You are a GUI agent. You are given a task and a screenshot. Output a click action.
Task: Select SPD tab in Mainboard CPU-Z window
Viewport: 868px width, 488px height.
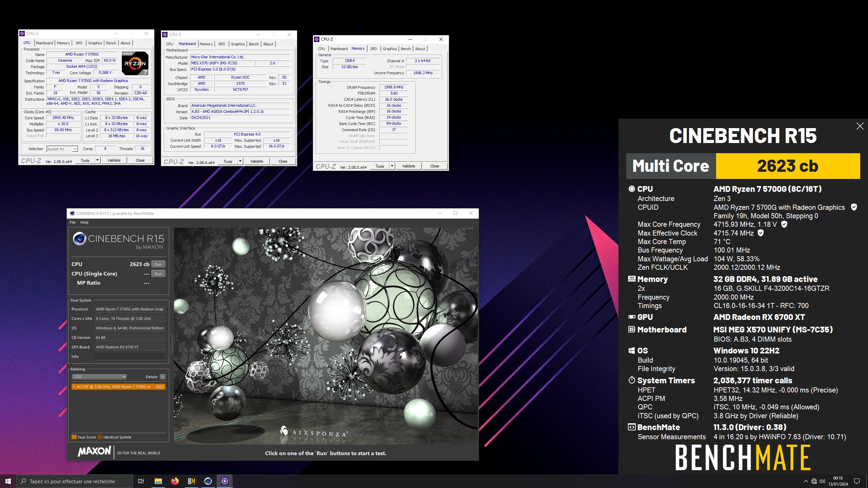(x=221, y=44)
